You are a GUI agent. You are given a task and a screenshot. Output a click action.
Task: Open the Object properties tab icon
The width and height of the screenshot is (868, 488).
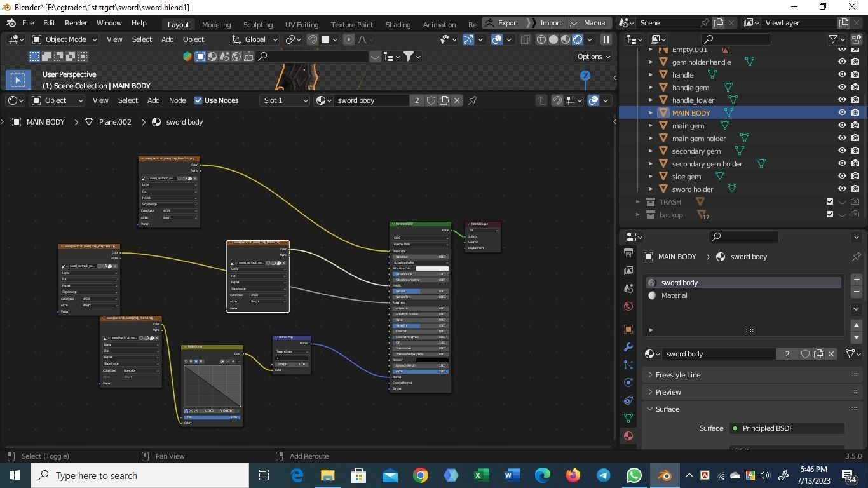628,329
